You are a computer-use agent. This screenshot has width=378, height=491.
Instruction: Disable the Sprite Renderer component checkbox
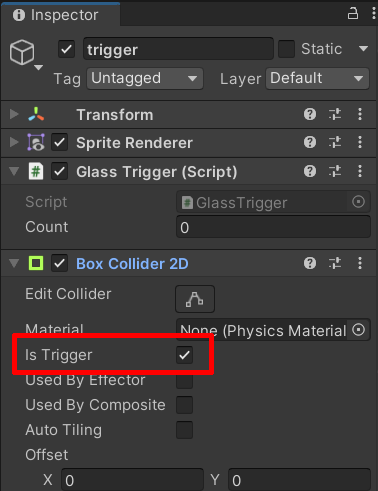[60, 143]
